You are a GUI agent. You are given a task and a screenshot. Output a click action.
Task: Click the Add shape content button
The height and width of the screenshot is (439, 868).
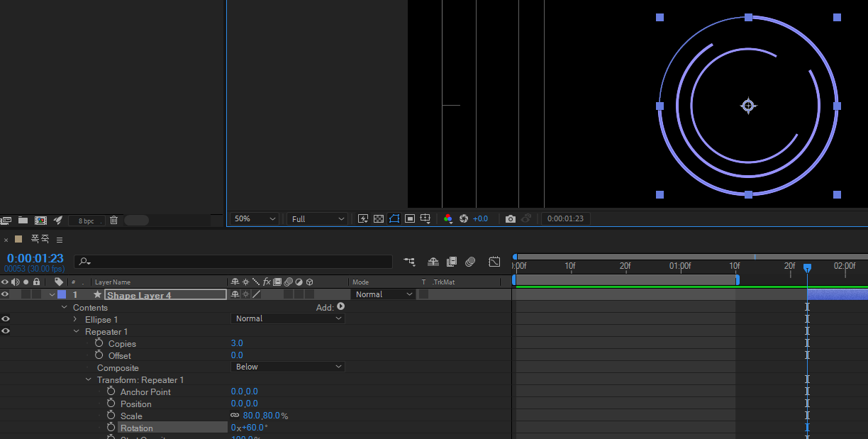point(340,307)
